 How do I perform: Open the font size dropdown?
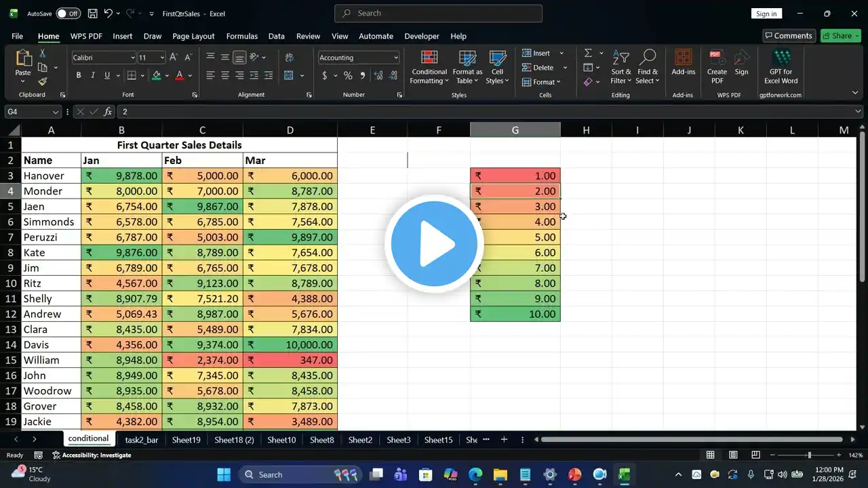pos(162,58)
